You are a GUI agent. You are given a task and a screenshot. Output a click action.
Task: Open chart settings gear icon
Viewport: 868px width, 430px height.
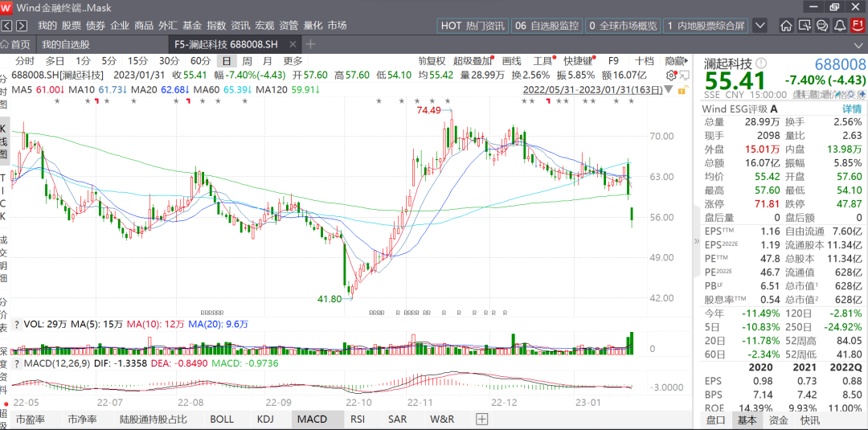[x=671, y=76]
